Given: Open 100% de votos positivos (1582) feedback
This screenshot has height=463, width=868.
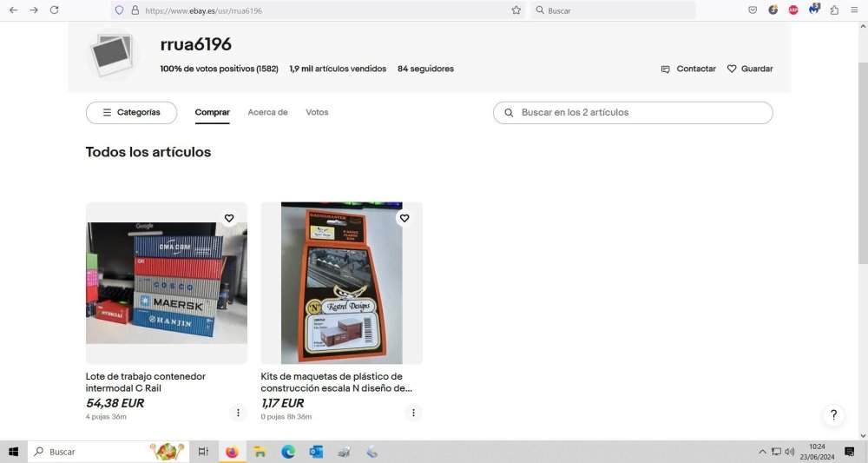Looking at the screenshot, I should coord(220,69).
